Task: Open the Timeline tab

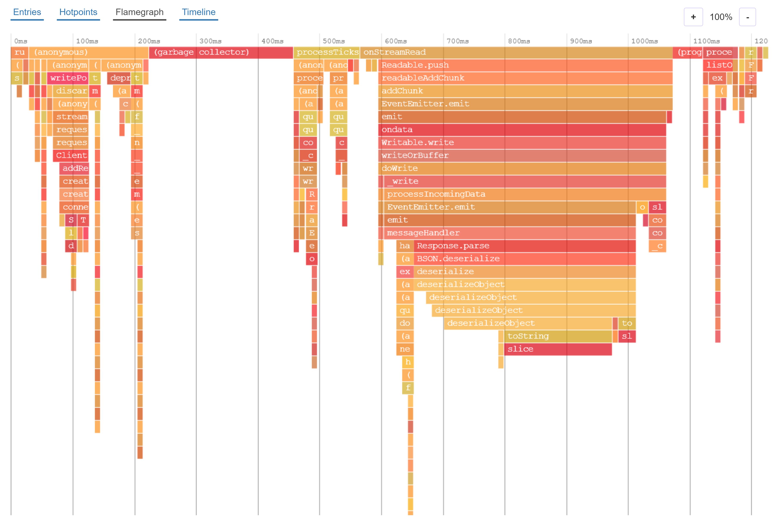Action: (198, 12)
